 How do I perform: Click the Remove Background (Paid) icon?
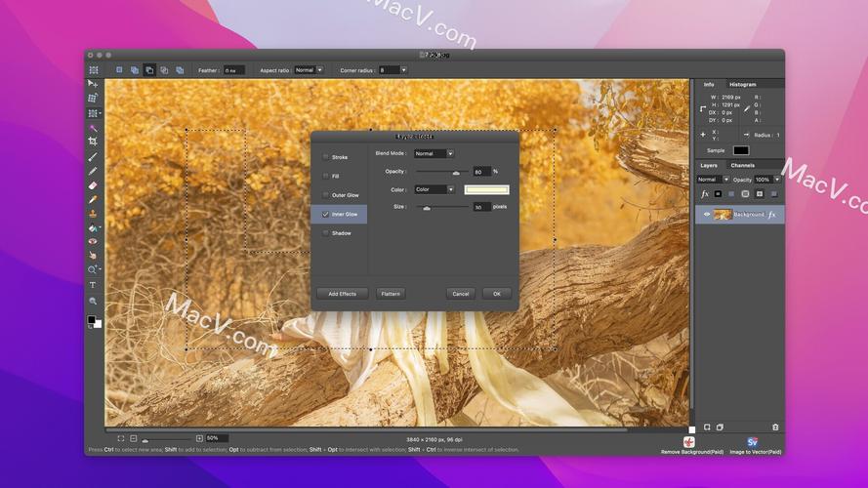tap(688, 441)
